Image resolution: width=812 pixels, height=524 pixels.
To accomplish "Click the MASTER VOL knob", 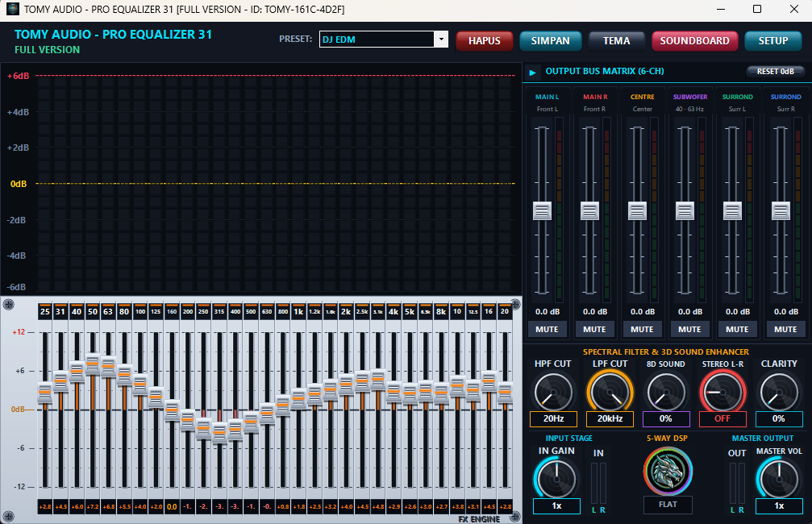I will tap(779, 478).
